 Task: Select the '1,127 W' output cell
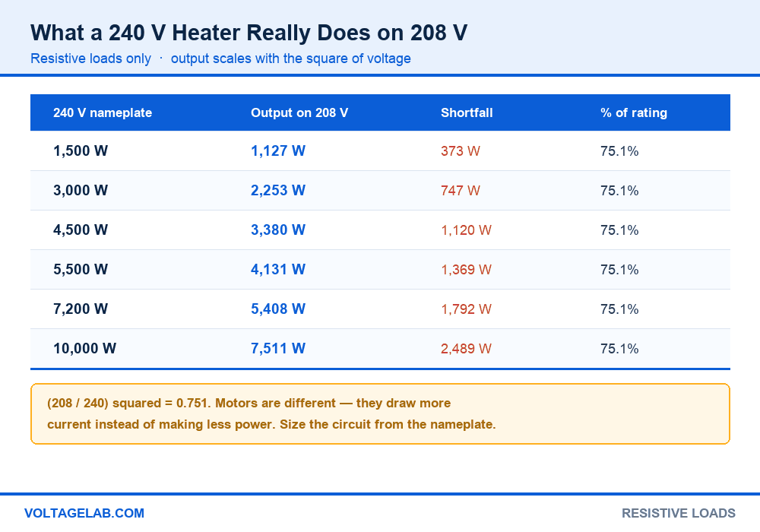(277, 150)
